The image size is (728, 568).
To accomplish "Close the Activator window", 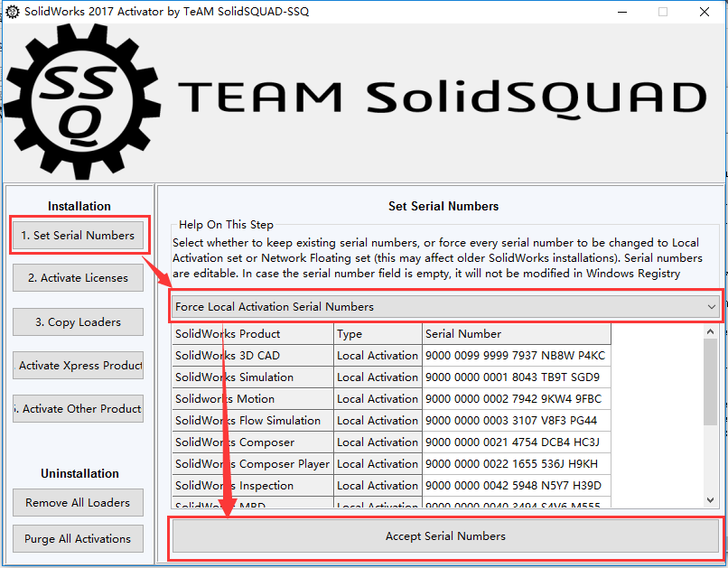I will point(705,12).
